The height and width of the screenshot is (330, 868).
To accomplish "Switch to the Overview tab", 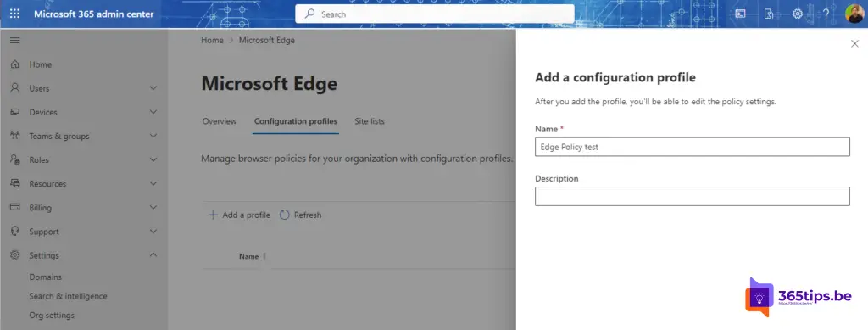I will pos(220,121).
